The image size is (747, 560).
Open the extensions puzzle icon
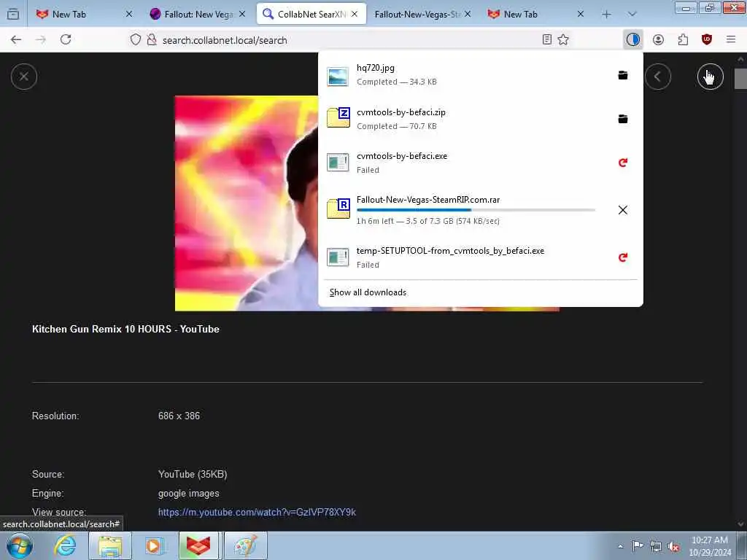tap(683, 39)
